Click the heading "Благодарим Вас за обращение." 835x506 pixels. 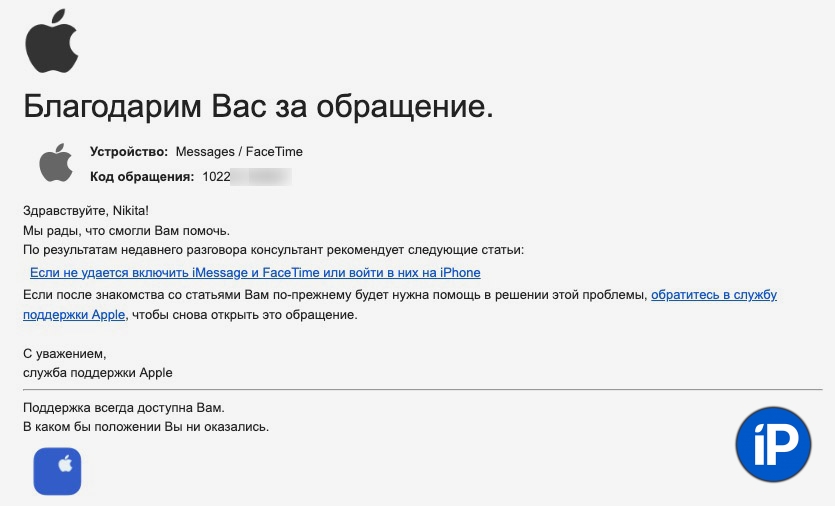[258, 106]
